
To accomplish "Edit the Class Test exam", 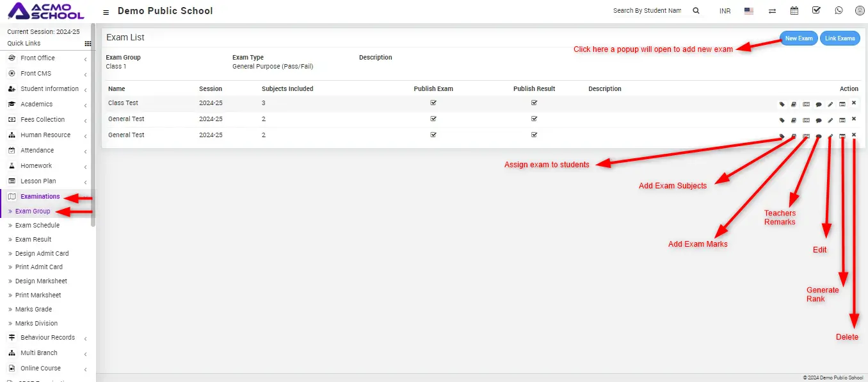I will tap(830, 104).
